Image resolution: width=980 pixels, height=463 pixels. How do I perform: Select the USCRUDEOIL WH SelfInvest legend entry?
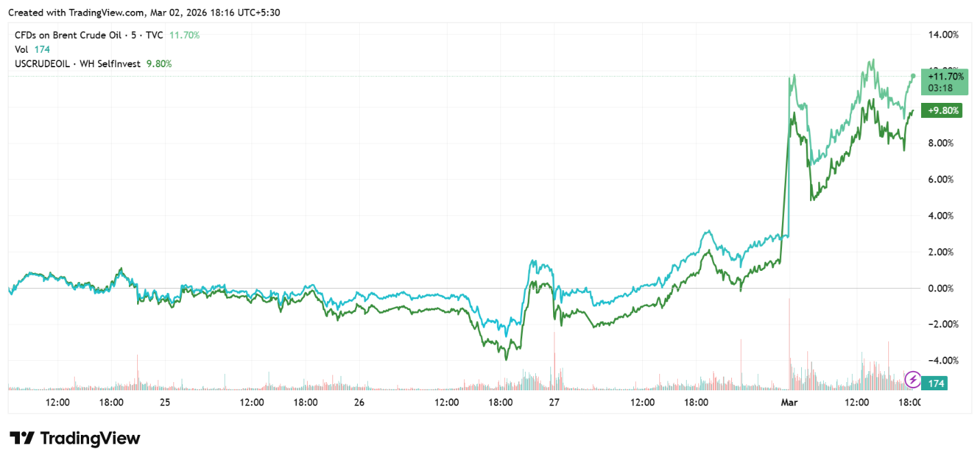coord(77,64)
